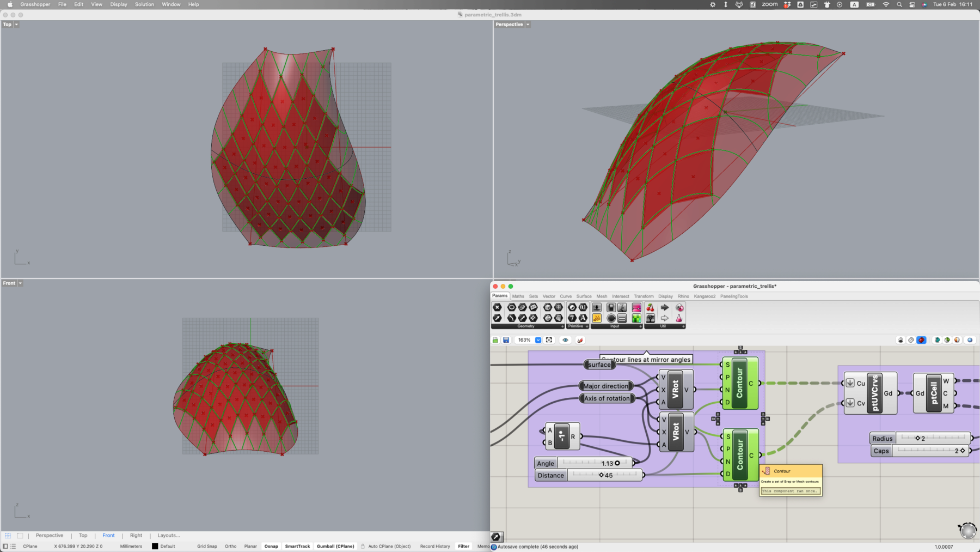Toggle no-preview mode button in canvas toolbar

(901, 340)
